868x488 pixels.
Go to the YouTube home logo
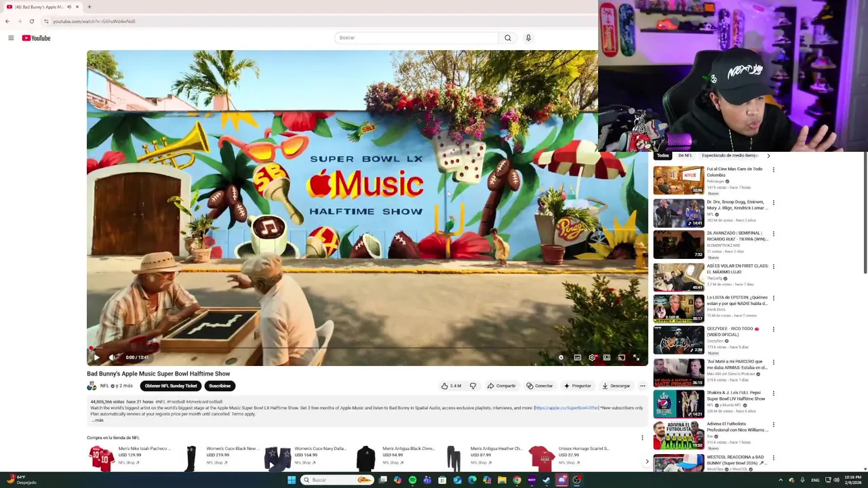tap(36, 38)
